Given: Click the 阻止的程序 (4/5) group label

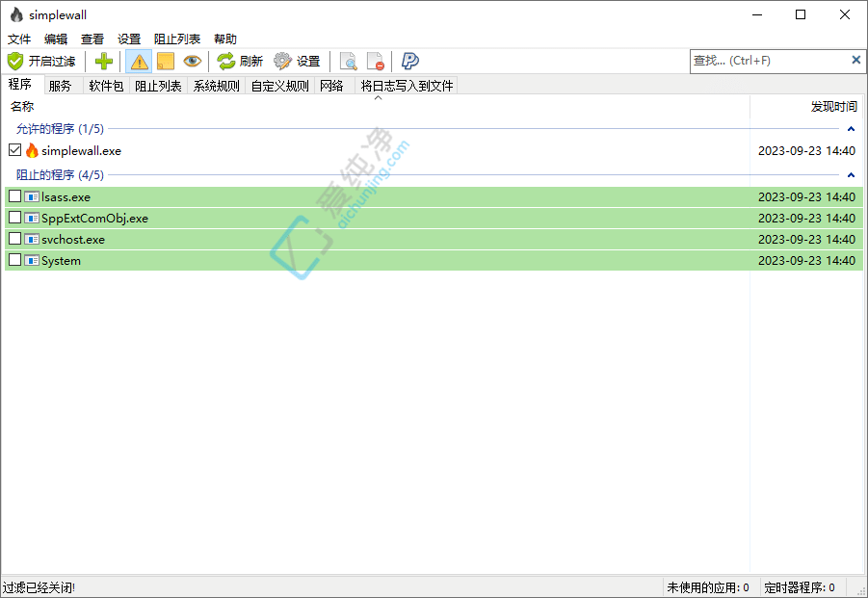Looking at the screenshot, I should 60,175.
